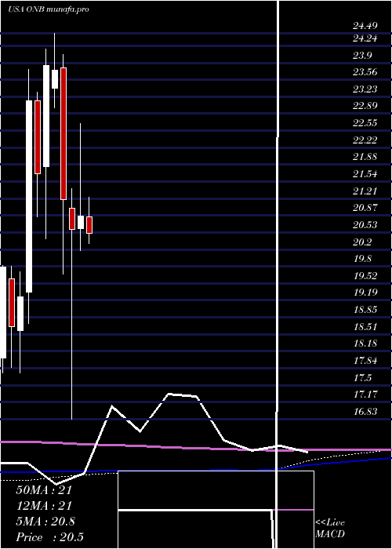This screenshot has width=392, height=549.
Task: Select the 24.24 price axis label
Action: point(365,38)
